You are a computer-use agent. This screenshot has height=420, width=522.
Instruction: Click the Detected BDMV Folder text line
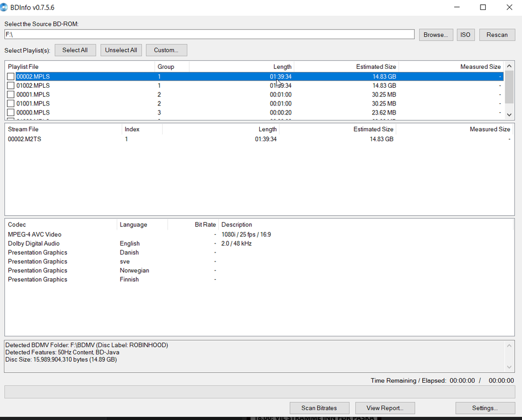pyautogui.click(x=87, y=345)
